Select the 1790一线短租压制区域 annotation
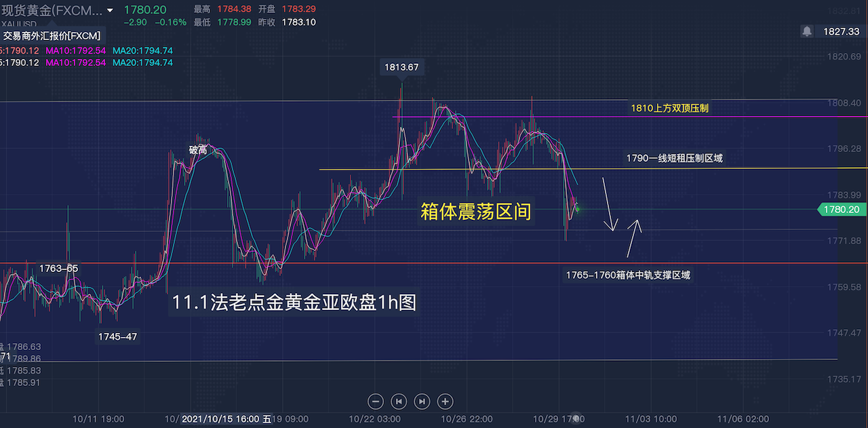 (x=674, y=158)
